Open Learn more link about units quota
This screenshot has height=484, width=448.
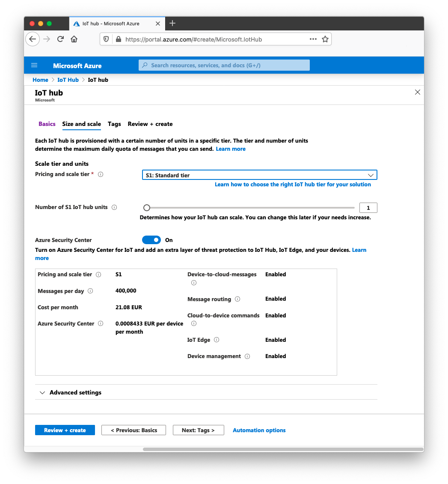pyautogui.click(x=231, y=149)
